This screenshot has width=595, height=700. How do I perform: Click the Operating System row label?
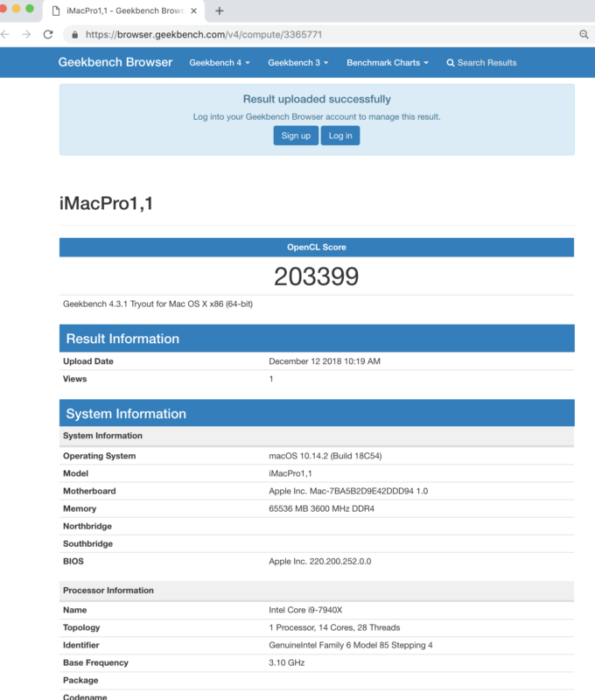99,456
